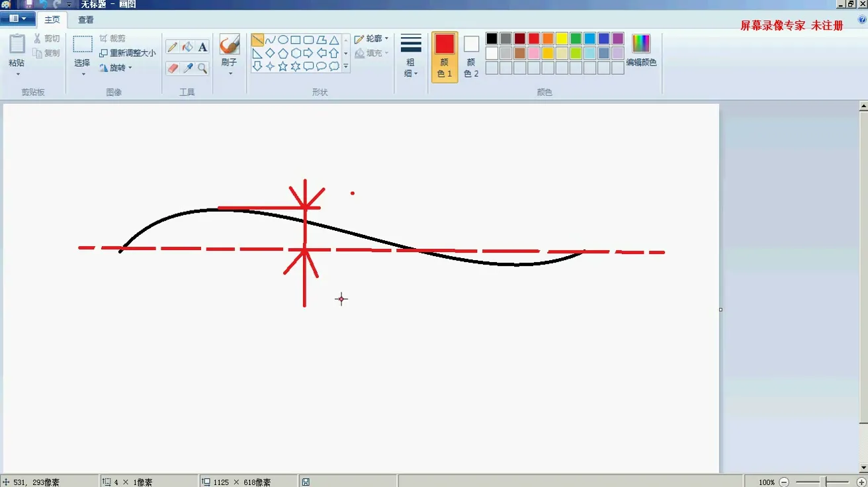Open the 粗细 line thickness dropdown

click(x=411, y=56)
